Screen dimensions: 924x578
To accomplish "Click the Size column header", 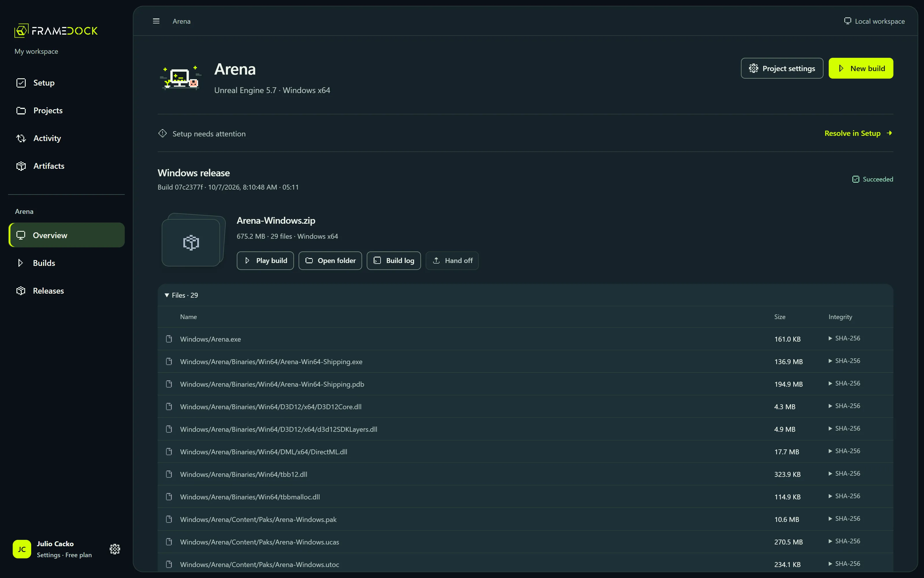I will click(780, 317).
